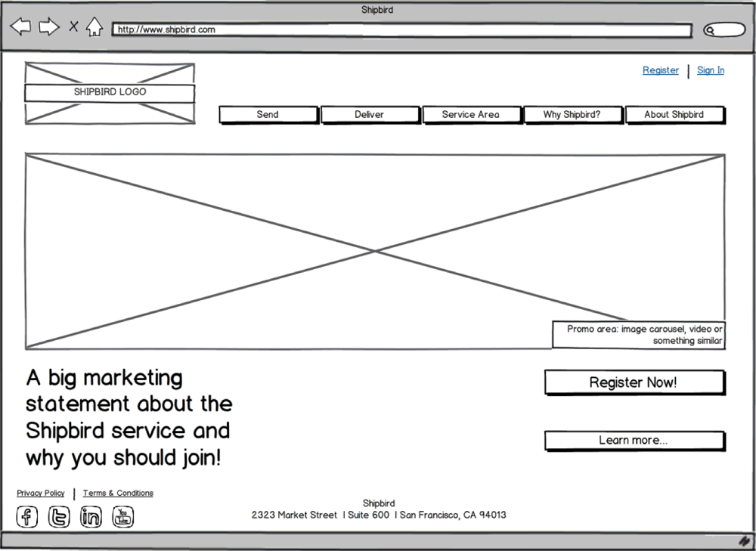Click the footer Shipbird company name
The height and width of the screenshot is (551, 756).
pos(379,503)
